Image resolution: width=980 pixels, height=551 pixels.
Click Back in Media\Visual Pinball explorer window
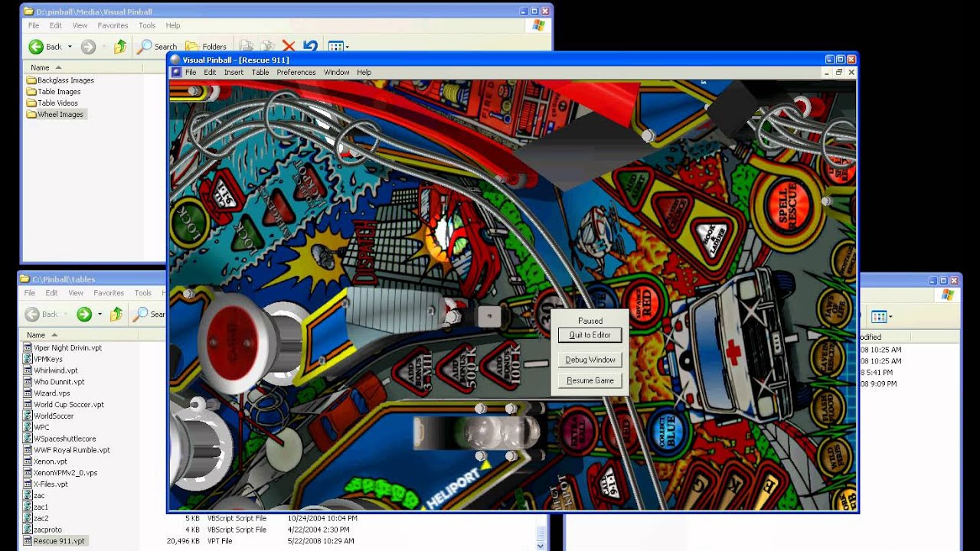tap(45, 47)
